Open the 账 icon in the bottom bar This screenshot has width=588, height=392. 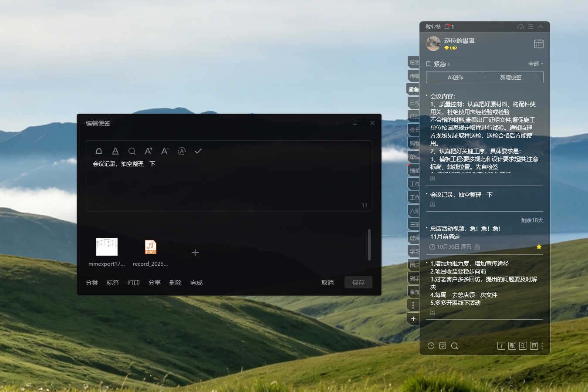click(512, 346)
